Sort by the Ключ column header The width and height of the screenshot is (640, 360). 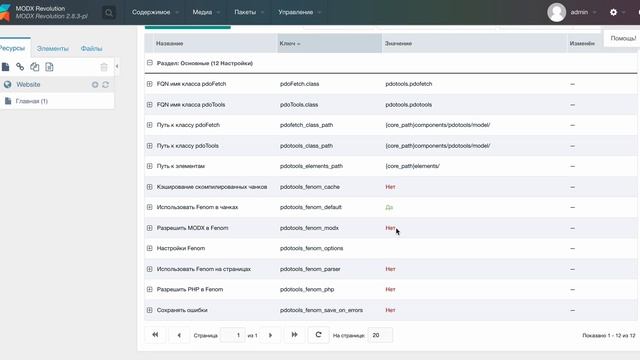coord(329,43)
